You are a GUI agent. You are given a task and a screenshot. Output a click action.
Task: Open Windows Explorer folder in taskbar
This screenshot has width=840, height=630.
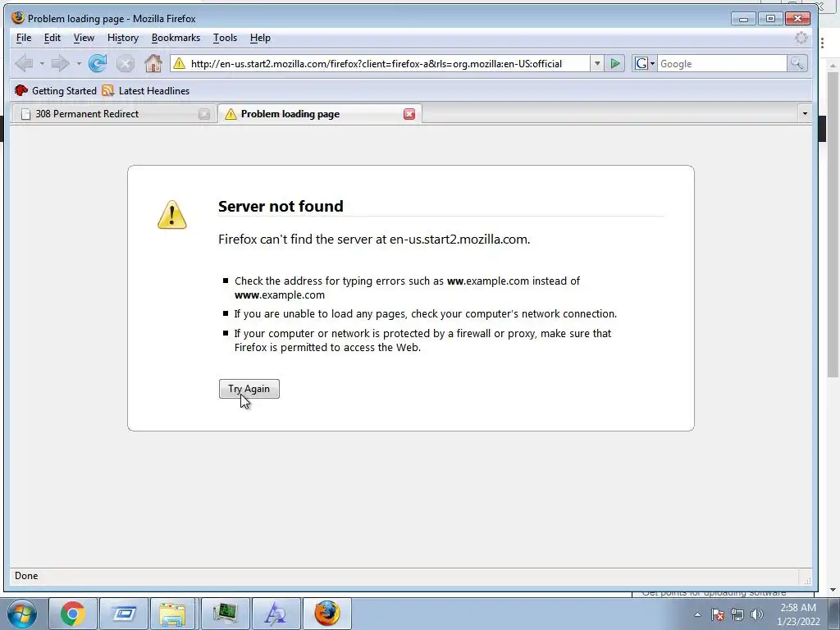tap(172, 614)
